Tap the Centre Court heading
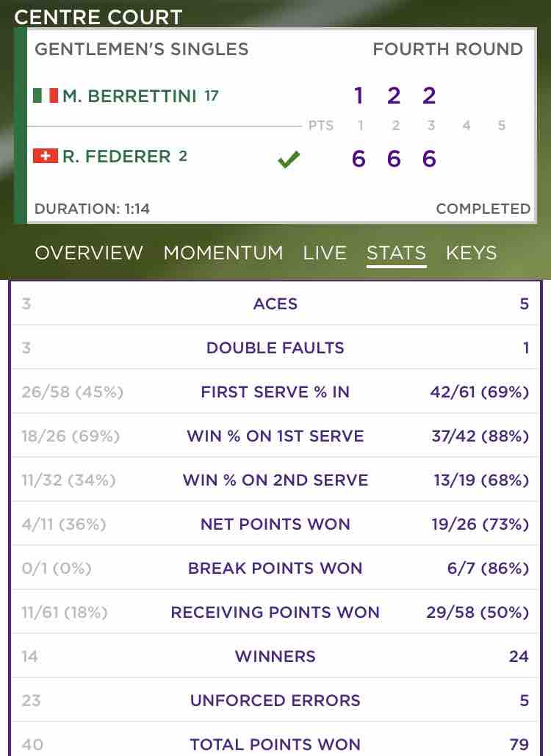Viewport: 551px width, 756px height. (98, 18)
